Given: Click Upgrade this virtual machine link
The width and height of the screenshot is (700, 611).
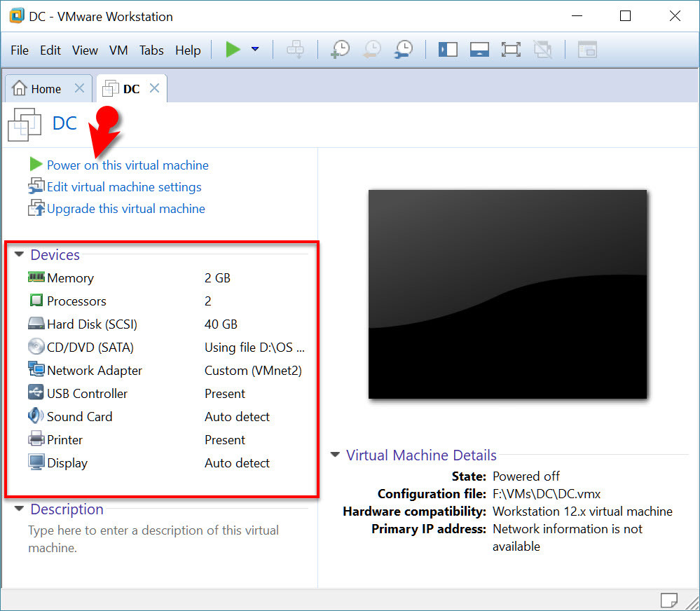Looking at the screenshot, I should click(x=126, y=209).
